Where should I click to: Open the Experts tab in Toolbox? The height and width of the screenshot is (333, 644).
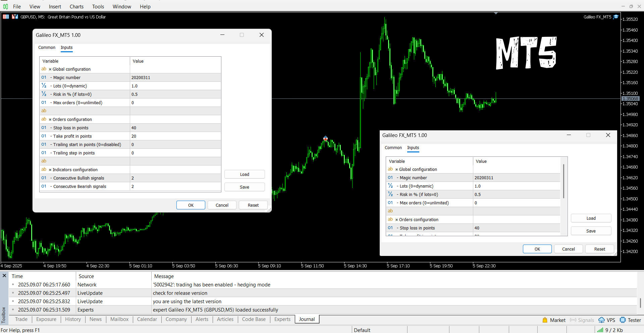point(282,319)
